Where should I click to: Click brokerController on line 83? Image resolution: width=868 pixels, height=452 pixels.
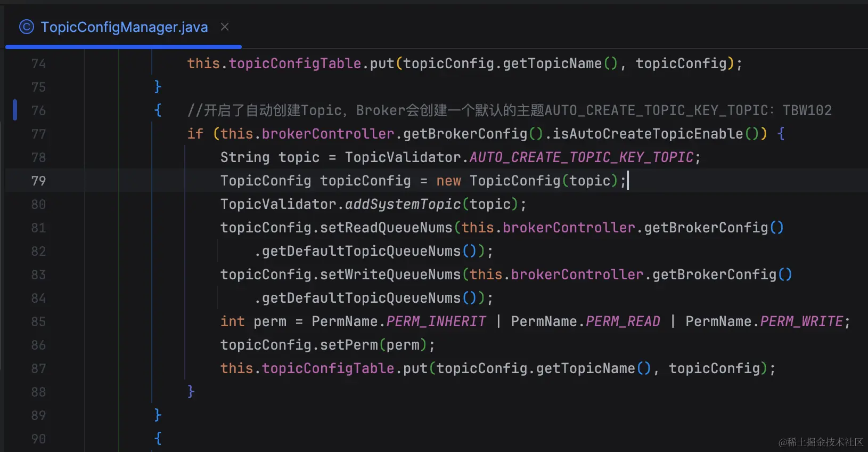(x=577, y=275)
